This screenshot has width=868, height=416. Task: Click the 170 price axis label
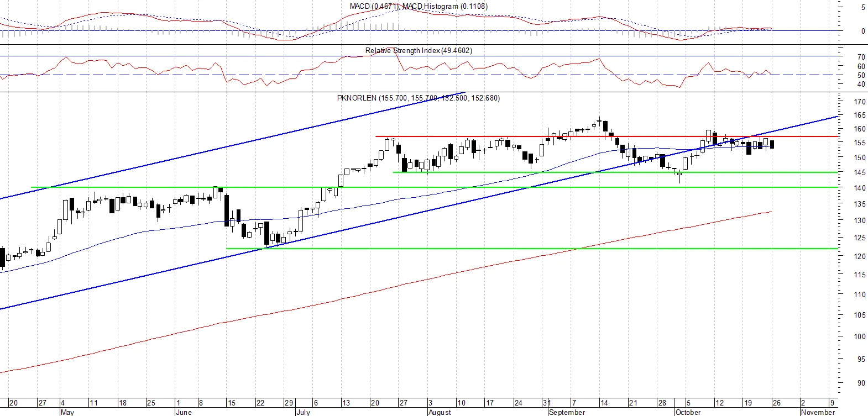pyautogui.click(x=860, y=102)
